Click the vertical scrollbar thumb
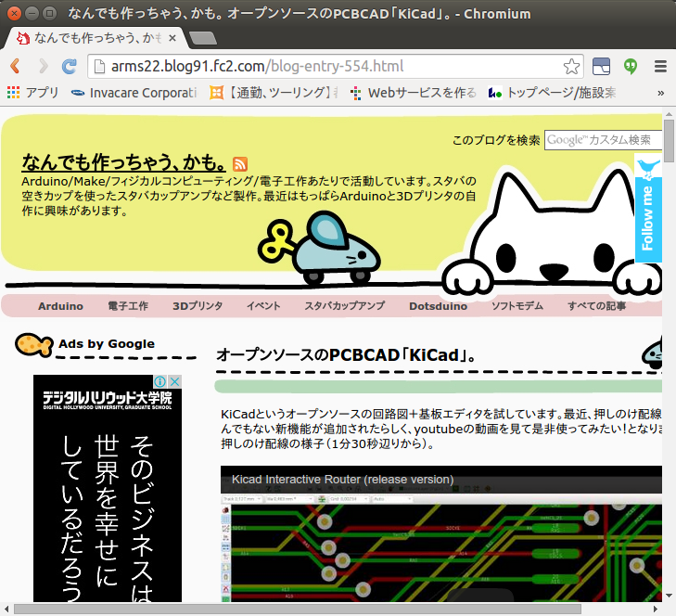This screenshot has width=676, height=616. [x=669, y=141]
